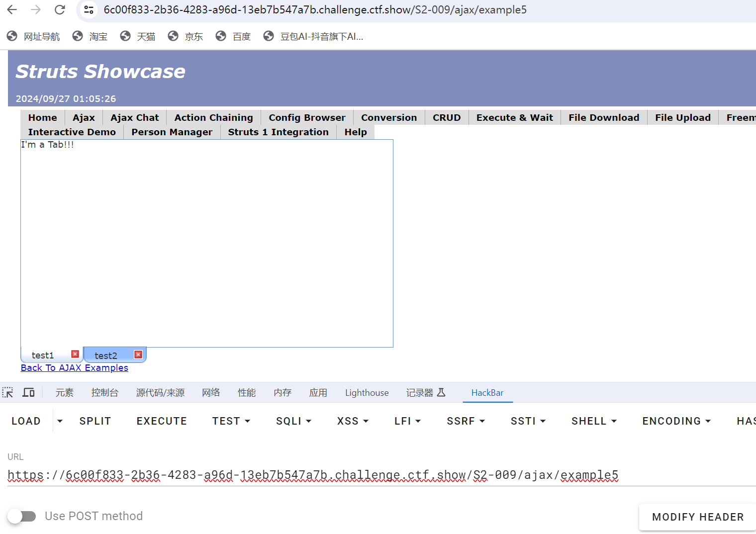Click the HackBar URL input field
This screenshot has width=756, height=534.
click(381, 475)
